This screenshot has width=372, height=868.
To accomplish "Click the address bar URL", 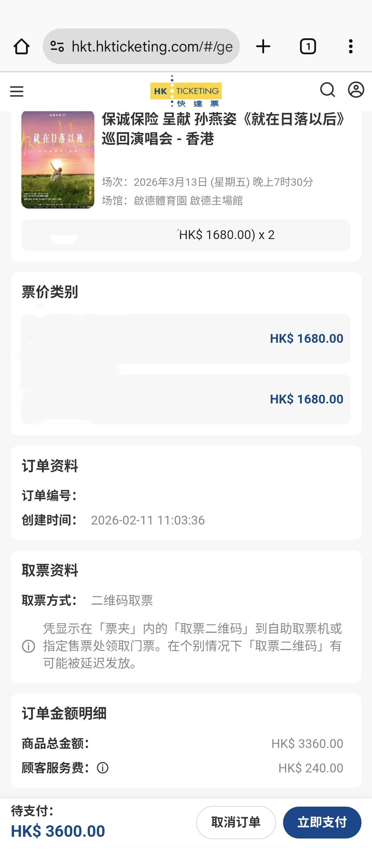I will point(152,46).
